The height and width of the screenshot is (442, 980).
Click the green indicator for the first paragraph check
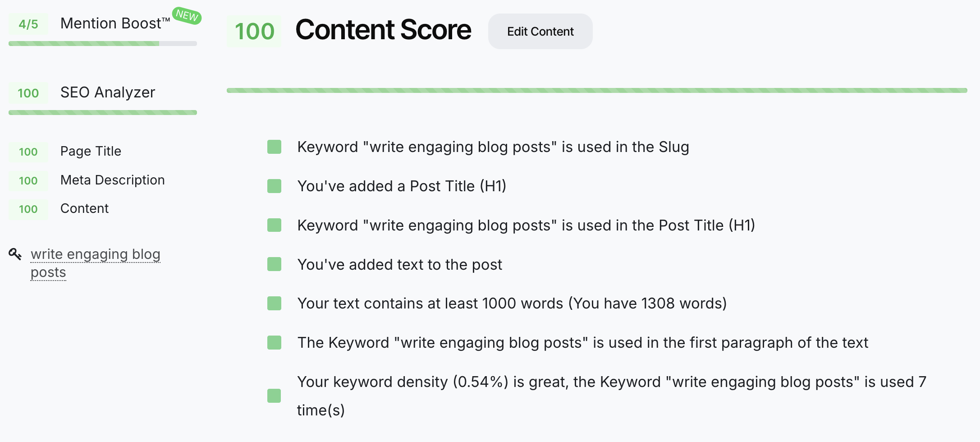[274, 343]
